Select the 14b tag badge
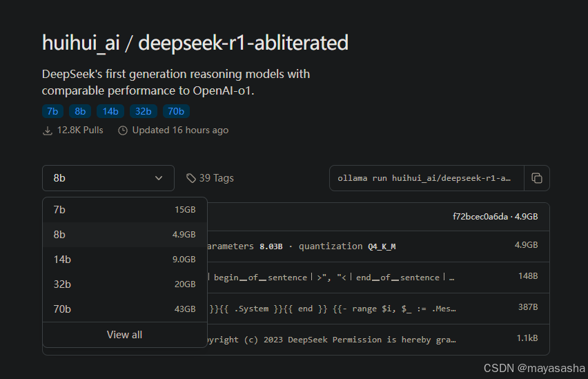Image resolution: width=588 pixels, height=379 pixels. 110,111
